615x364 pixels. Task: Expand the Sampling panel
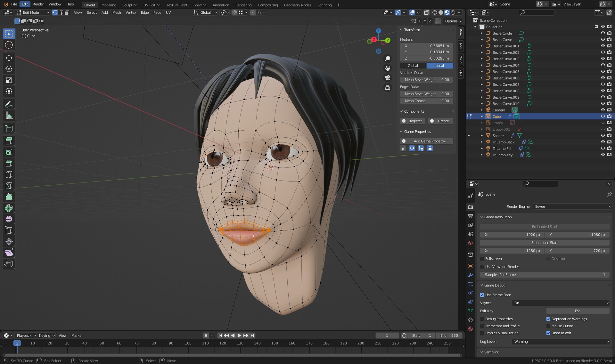coord(492,352)
